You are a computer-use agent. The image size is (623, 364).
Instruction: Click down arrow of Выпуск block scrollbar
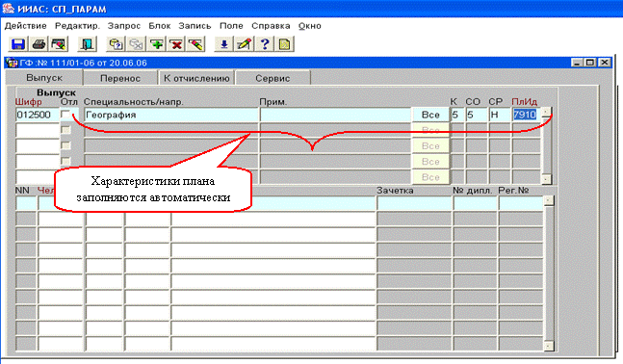[546, 179]
